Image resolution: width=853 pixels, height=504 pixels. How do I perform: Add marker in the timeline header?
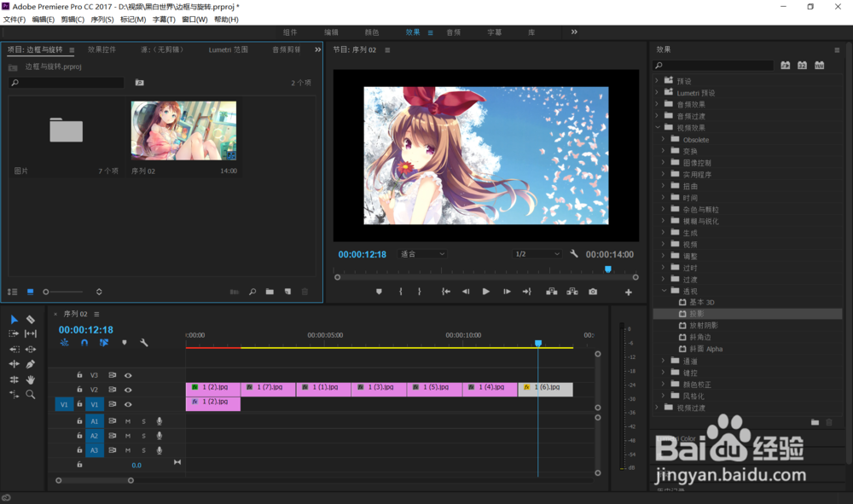125,343
